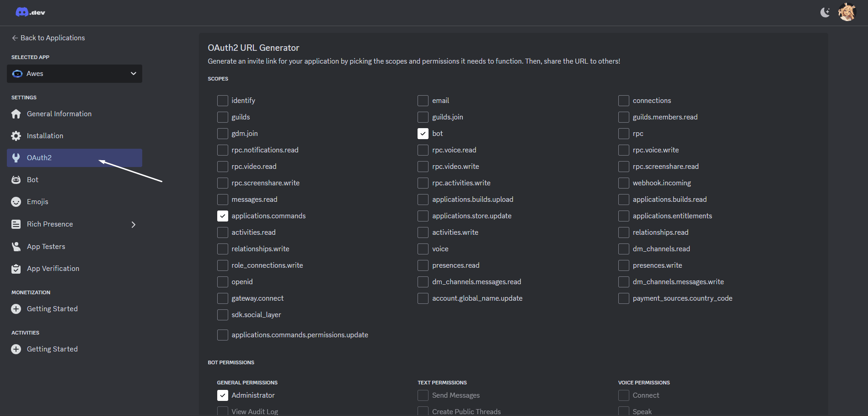
Task: Enable the email scope
Action: (423, 101)
